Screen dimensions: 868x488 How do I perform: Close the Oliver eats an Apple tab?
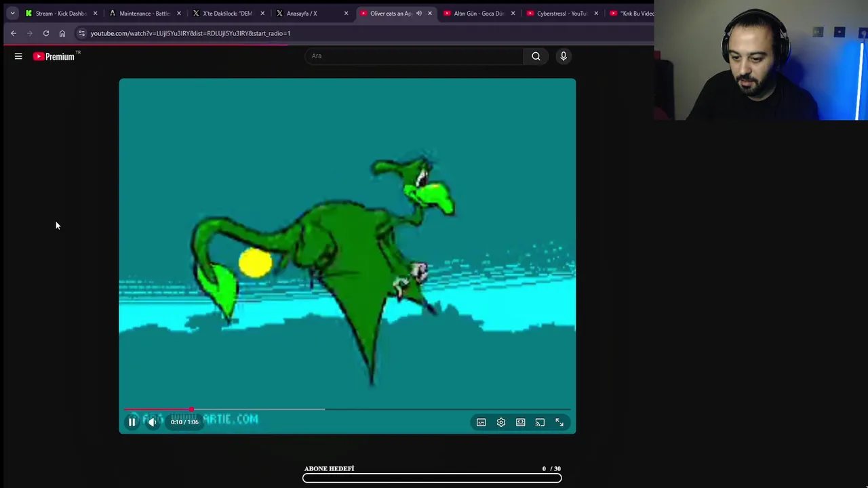click(429, 13)
